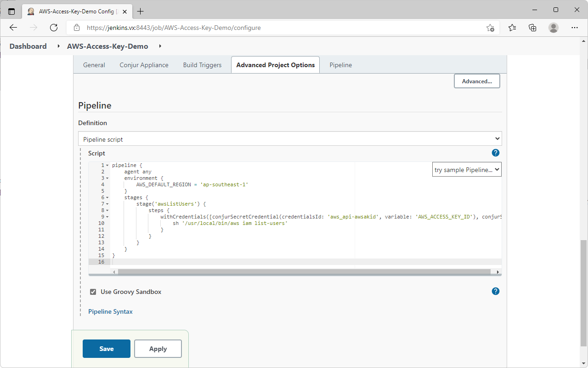Screen dimensions: 588x368
Task: Open a new browser tab
Action: 140,11
